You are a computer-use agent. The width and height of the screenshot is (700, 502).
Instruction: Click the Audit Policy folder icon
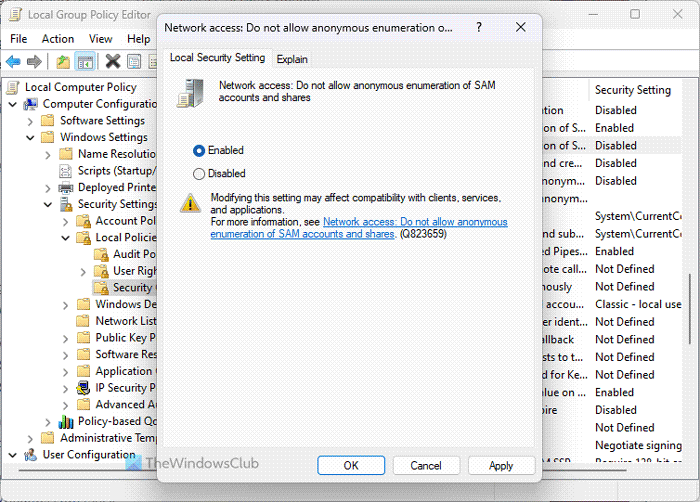click(101, 255)
